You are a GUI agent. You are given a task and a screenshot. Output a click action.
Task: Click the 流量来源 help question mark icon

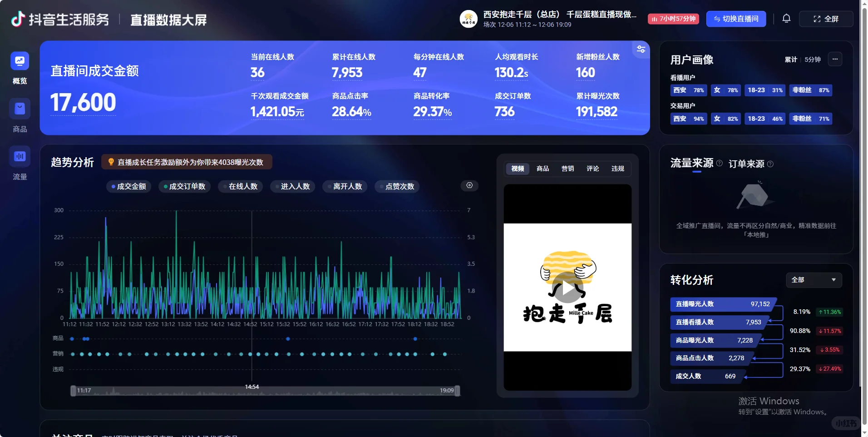(720, 164)
